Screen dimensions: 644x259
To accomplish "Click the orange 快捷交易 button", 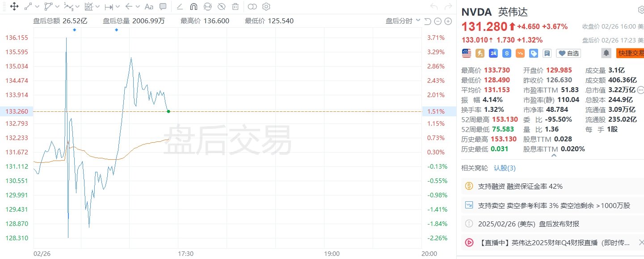I will click(x=630, y=53).
